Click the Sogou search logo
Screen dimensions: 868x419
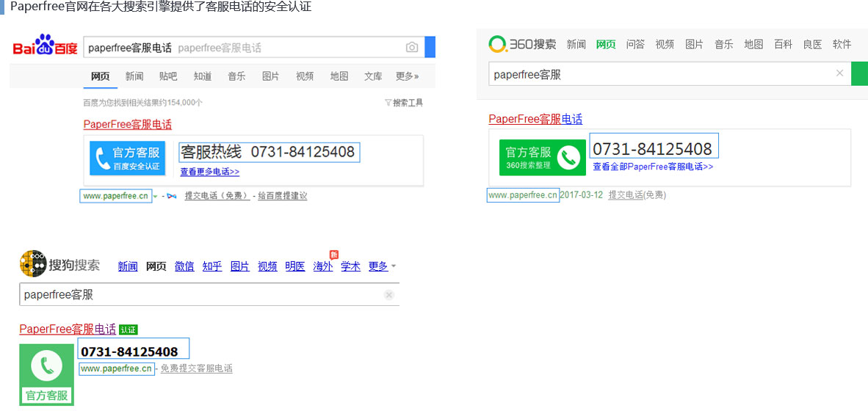click(x=59, y=265)
